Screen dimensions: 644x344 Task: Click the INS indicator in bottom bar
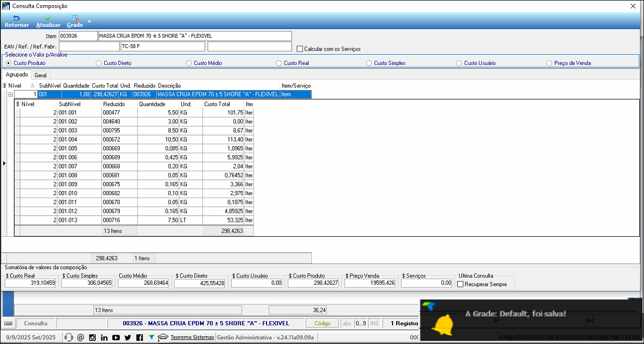(x=374, y=323)
